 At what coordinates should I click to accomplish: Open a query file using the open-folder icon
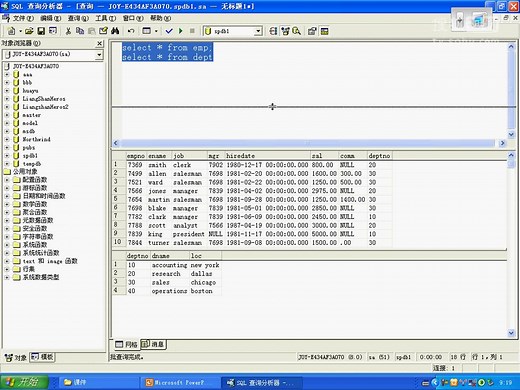click(29, 31)
